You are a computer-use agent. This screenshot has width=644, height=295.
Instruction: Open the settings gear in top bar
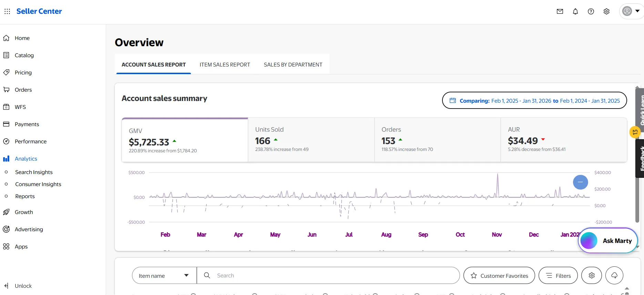click(606, 11)
